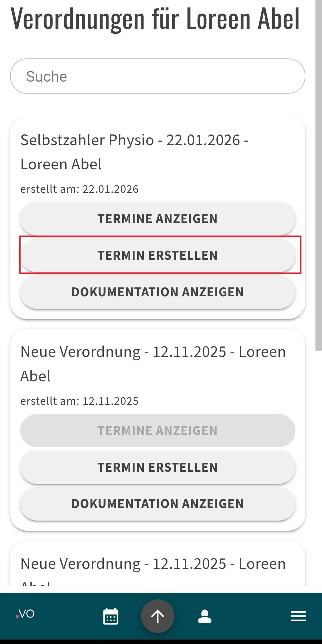This screenshot has width=322, height=644.
Task: Click the greyed-out Termine anzeigen button
Action: [x=157, y=431]
